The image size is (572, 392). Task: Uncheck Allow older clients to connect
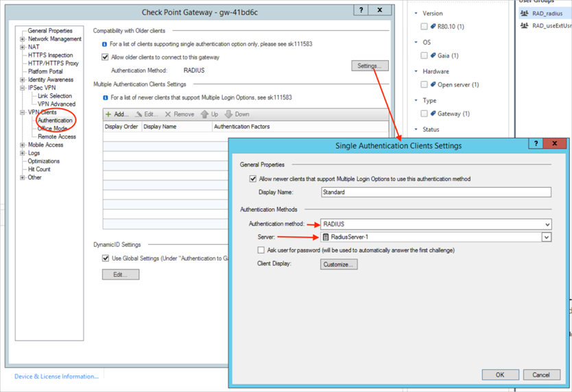(x=105, y=57)
